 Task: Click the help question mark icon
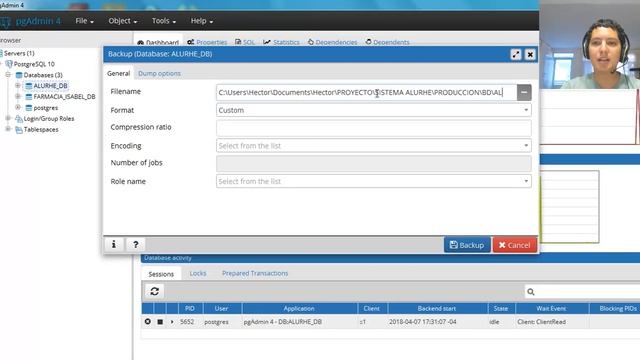(x=136, y=244)
